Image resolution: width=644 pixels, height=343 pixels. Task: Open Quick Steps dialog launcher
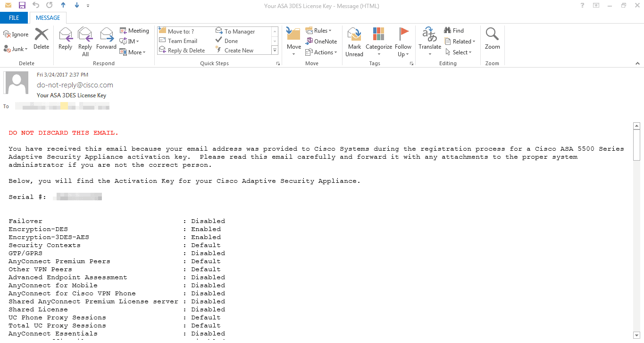click(x=278, y=63)
